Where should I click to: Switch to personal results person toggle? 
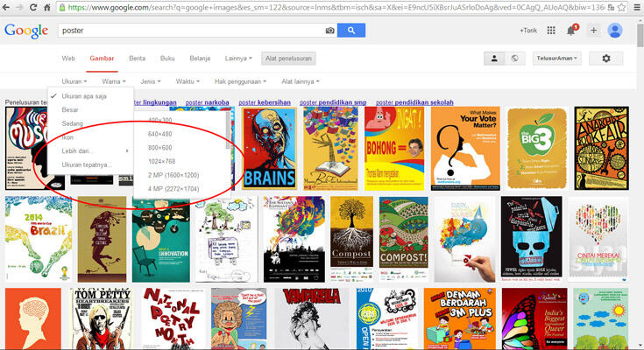[494, 59]
